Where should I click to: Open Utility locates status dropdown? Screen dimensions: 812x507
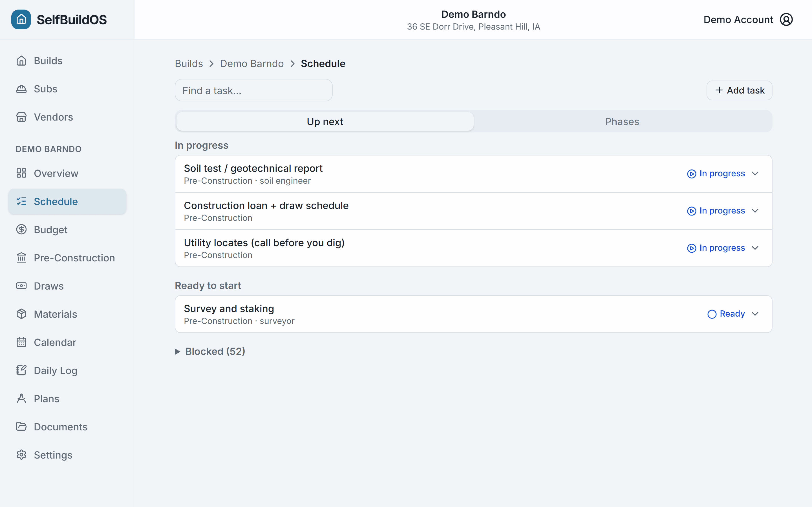(723, 248)
